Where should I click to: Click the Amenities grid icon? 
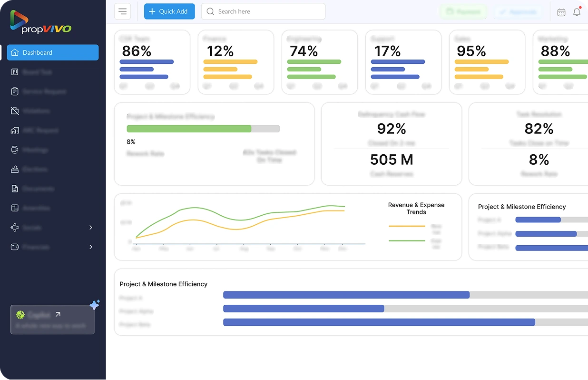coord(17,208)
